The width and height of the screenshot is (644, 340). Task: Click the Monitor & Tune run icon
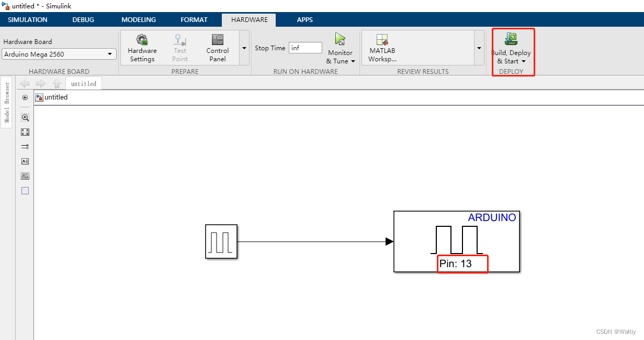pos(340,39)
